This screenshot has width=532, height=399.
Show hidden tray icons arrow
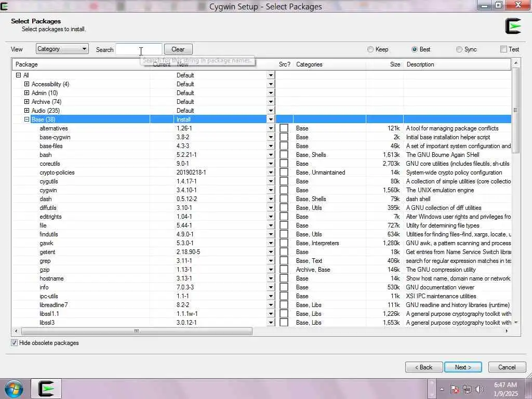(442, 390)
